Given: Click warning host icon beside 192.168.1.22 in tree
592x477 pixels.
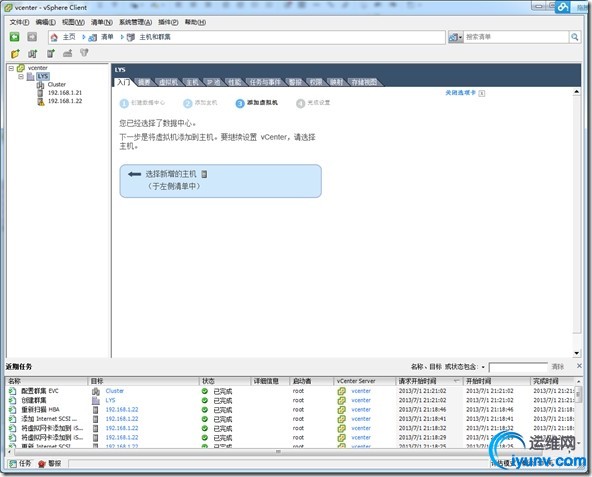Looking at the screenshot, I should coord(40,101).
